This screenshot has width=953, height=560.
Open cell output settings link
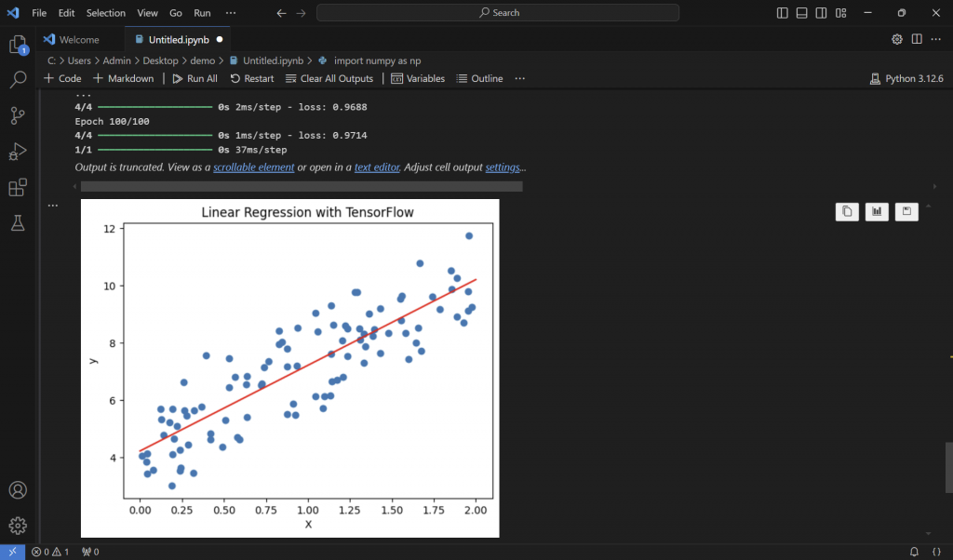point(503,167)
